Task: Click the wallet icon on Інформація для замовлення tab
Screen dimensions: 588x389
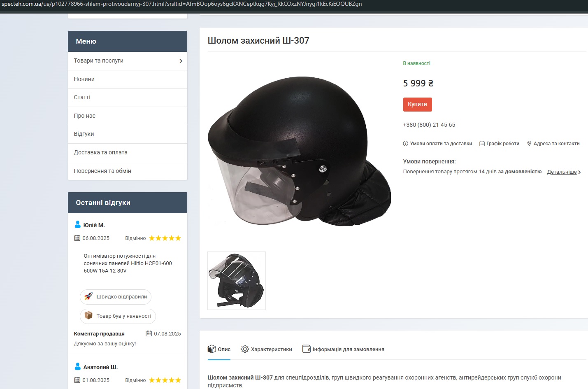Action: (307, 349)
